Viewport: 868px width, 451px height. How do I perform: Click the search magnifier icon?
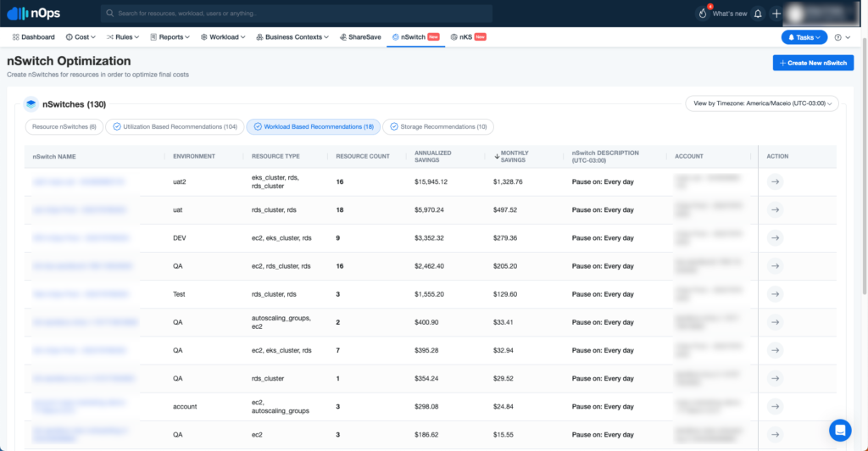click(109, 14)
